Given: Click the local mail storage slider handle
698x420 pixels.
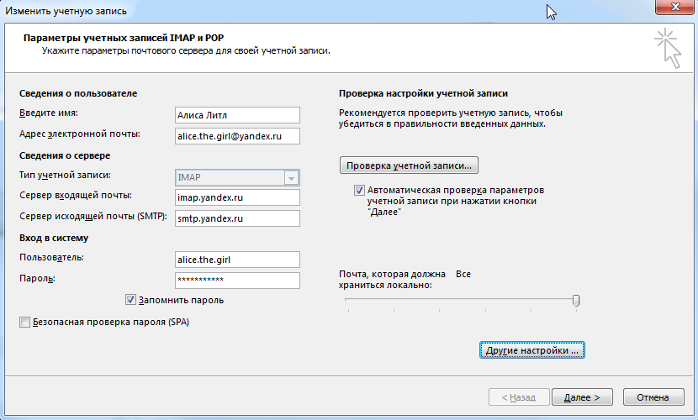Looking at the screenshot, I should point(576,300).
